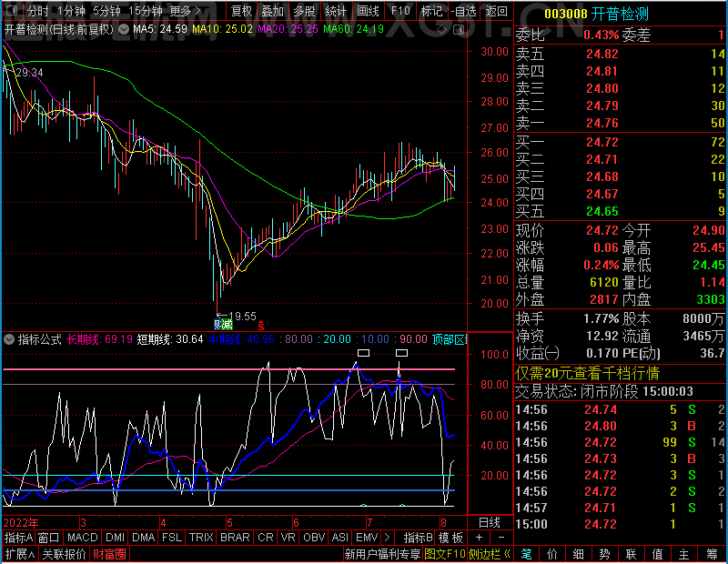
Task: Open the 统计 statistics tool
Action: click(336, 11)
